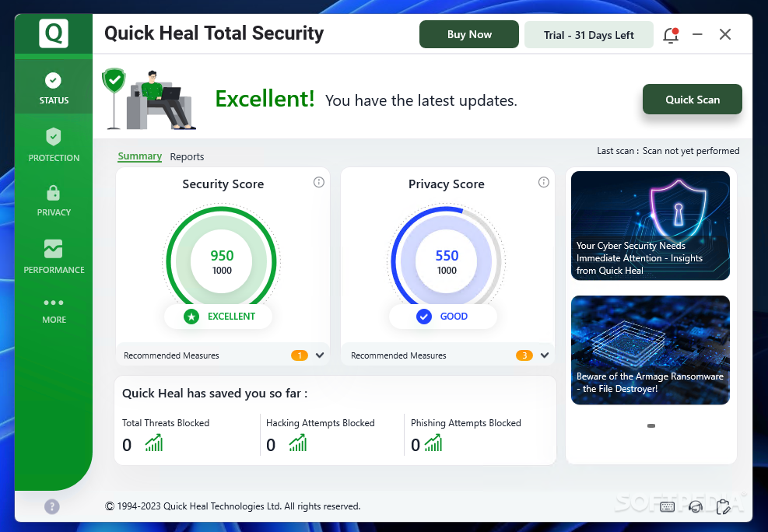Start a Quick Scan
Viewport: 768px width, 532px height.
pyautogui.click(x=692, y=100)
